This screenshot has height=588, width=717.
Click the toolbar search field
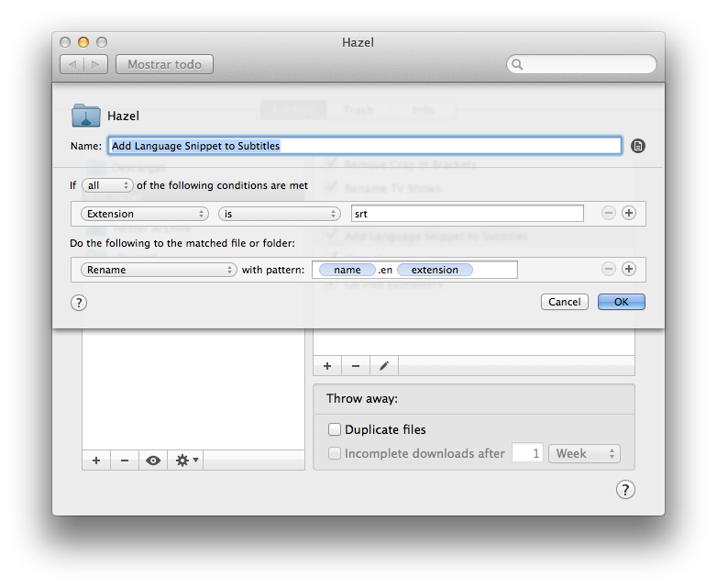coord(581,64)
